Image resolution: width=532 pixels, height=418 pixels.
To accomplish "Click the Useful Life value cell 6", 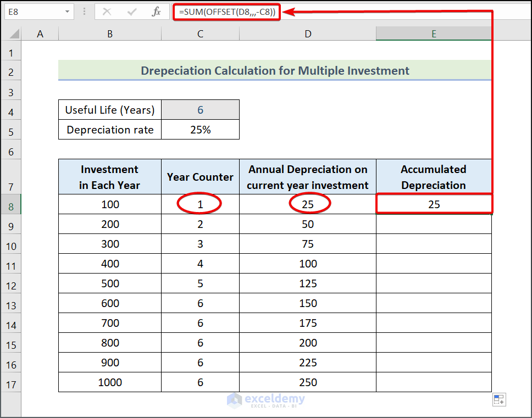I will tap(200, 110).
